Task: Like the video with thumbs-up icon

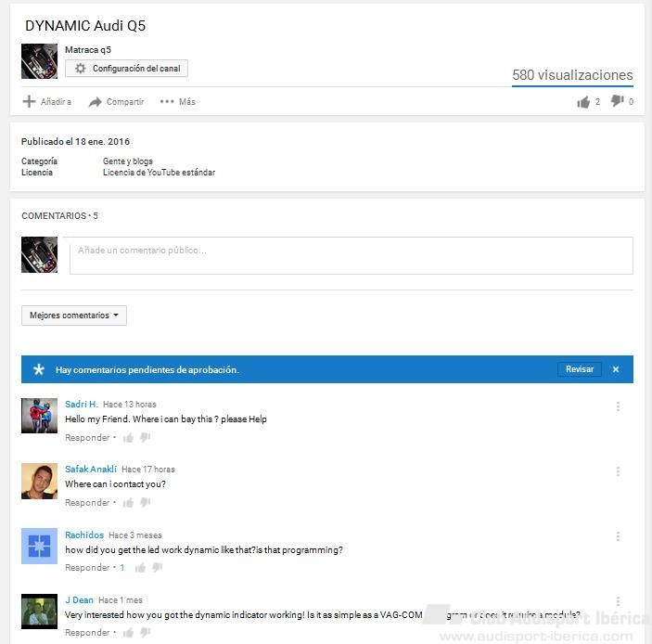Action: [x=583, y=102]
